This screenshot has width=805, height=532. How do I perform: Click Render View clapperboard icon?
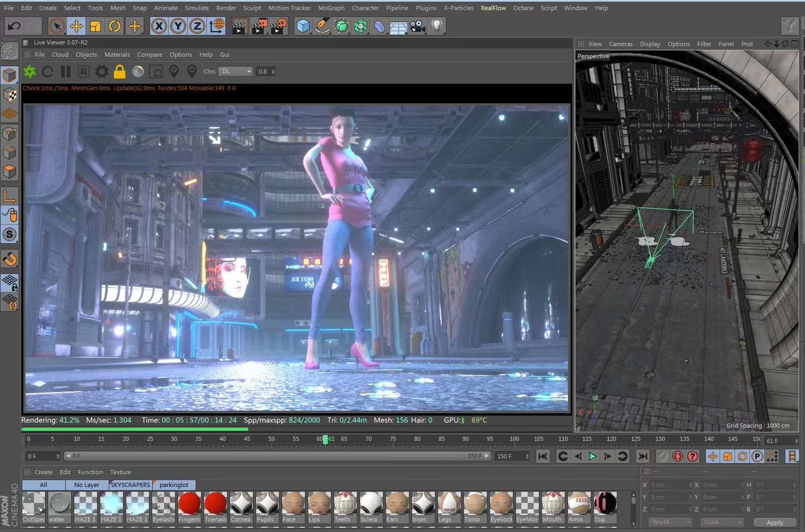[x=240, y=26]
